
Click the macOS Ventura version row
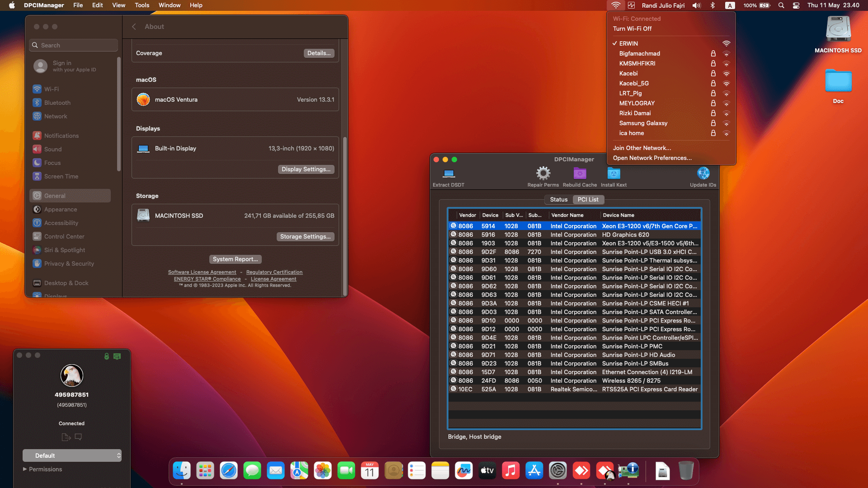pyautogui.click(x=235, y=99)
